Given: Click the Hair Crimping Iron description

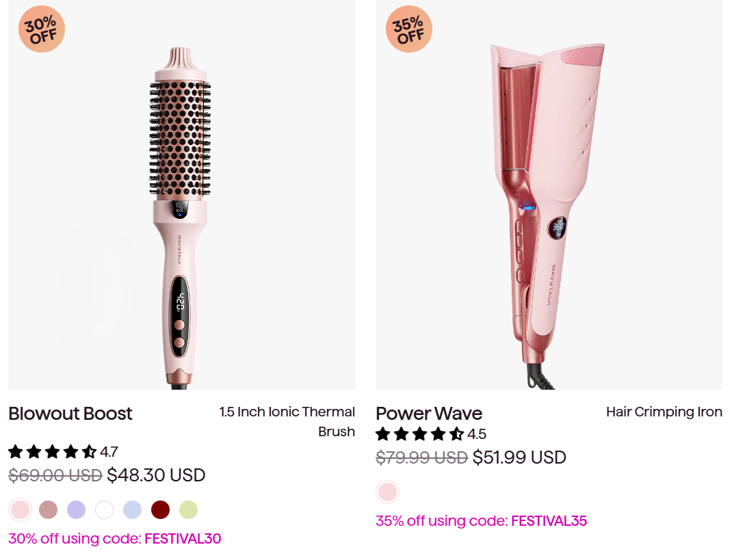Looking at the screenshot, I should click(x=664, y=412).
